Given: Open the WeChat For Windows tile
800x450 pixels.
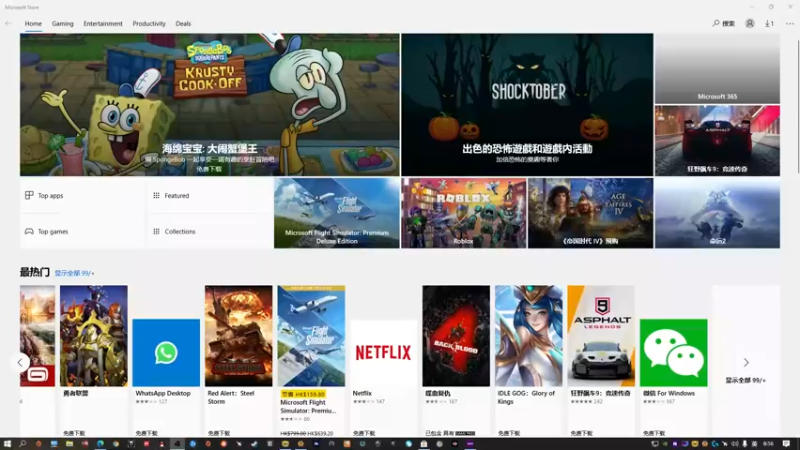Looking at the screenshot, I should point(673,353).
